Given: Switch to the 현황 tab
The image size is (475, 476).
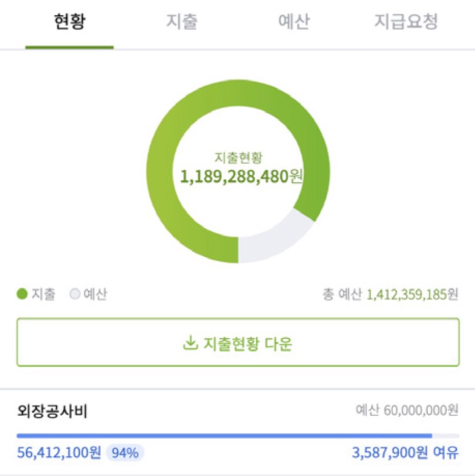Looking at the screenshot, I should tap(69, 22).
